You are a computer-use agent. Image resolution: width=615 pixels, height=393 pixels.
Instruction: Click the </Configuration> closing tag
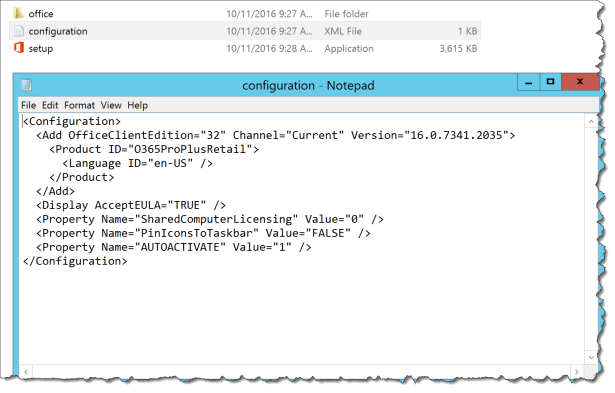click(75, 261)
